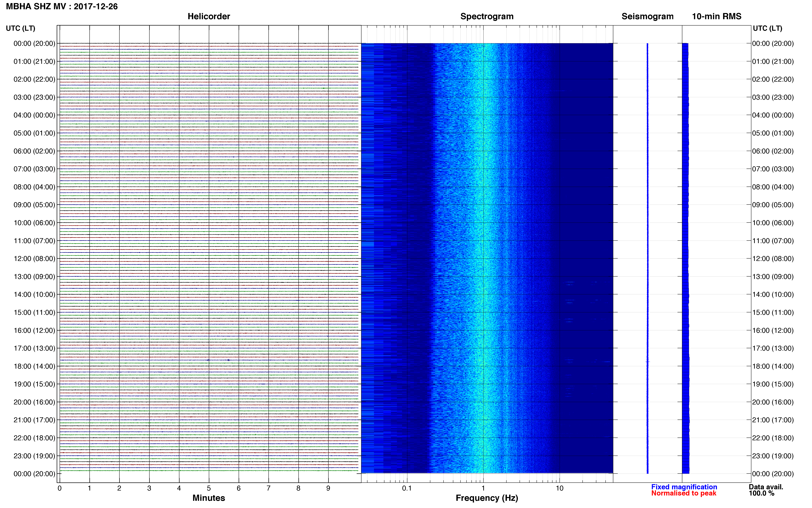Select "02:00 (22:00)" on the helicorder time axis

pos(34,79)
